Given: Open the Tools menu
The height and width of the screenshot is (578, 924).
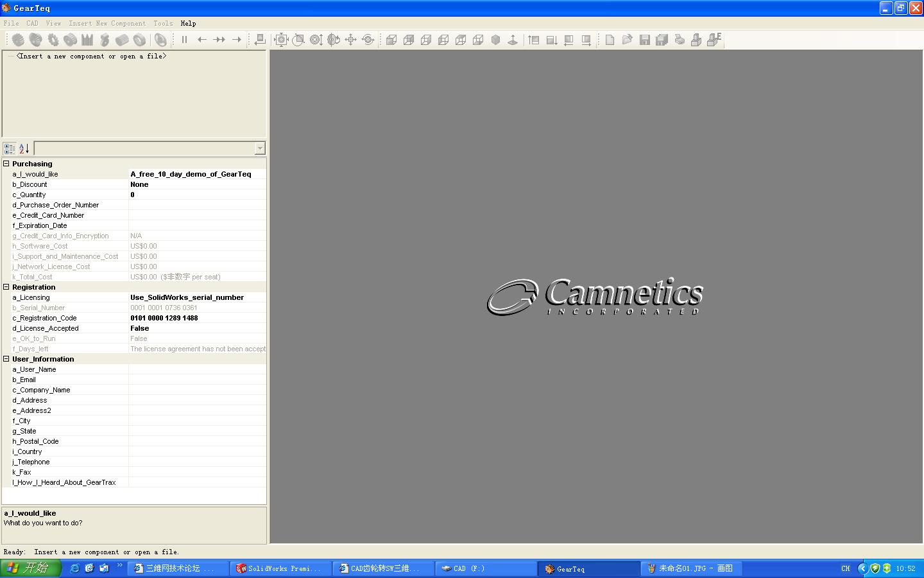Looking at the screenshot, I should point(163,23).
